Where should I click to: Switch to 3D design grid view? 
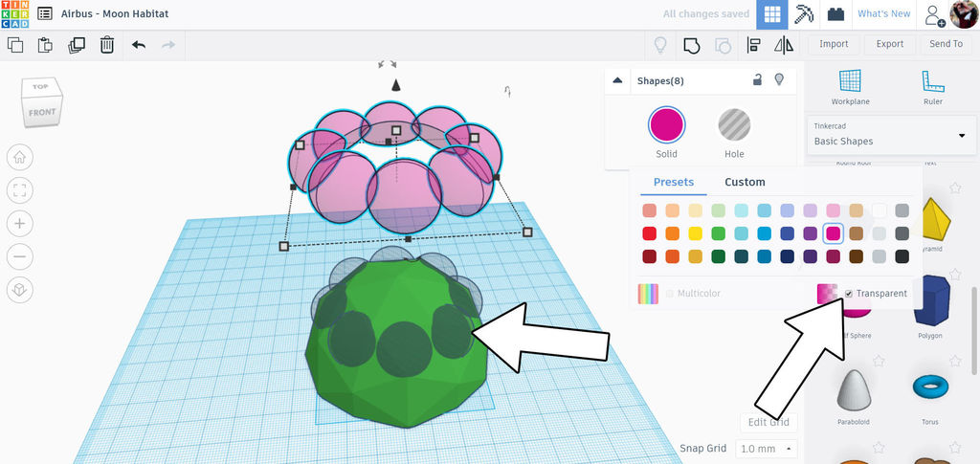tap(772, 14)
